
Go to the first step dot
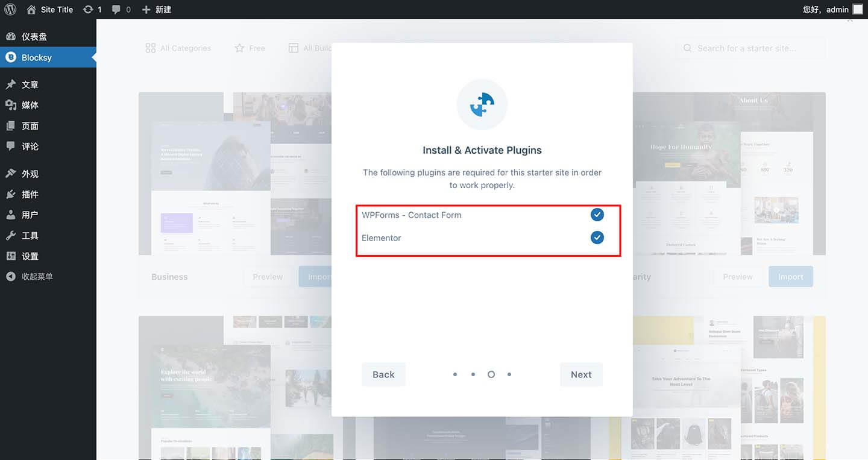click(x=455, y=374)
